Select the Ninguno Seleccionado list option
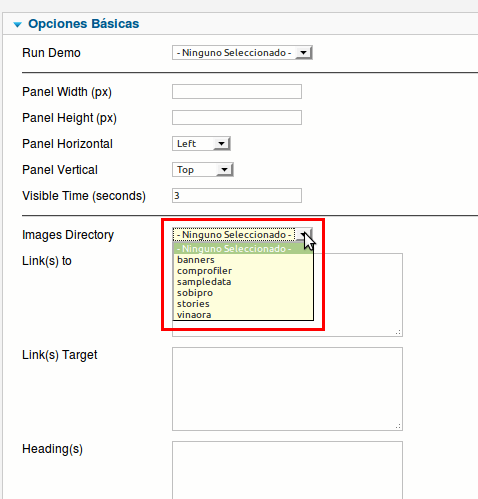Image resolution: width=478 pixels, height=499 pixels. click(243, 249)
